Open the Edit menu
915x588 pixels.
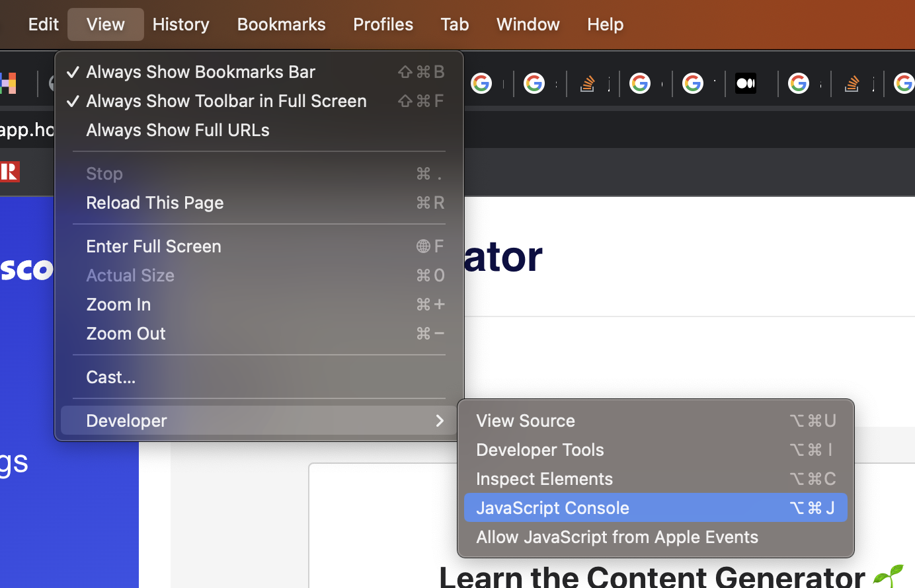pos(43,24)
